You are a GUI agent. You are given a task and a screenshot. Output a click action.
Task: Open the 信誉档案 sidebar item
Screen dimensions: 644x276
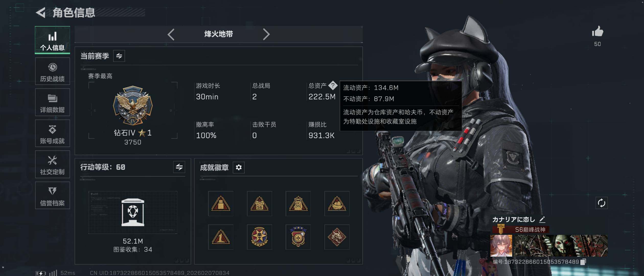click(x=52, y=195)
